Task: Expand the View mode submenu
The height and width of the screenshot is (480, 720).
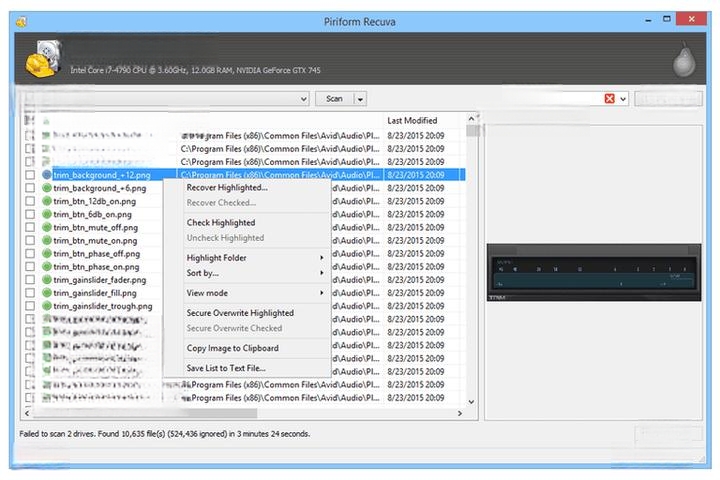Action: tap(255, 293)
